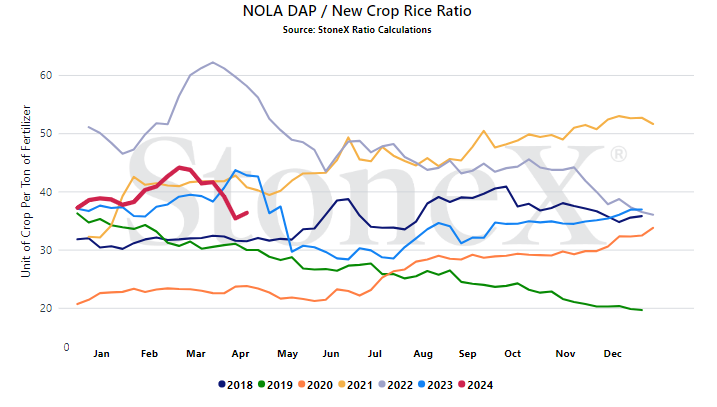Hide the 2020 series via legend
This screenshot has height=407, width=717.
tap(316, 385)
